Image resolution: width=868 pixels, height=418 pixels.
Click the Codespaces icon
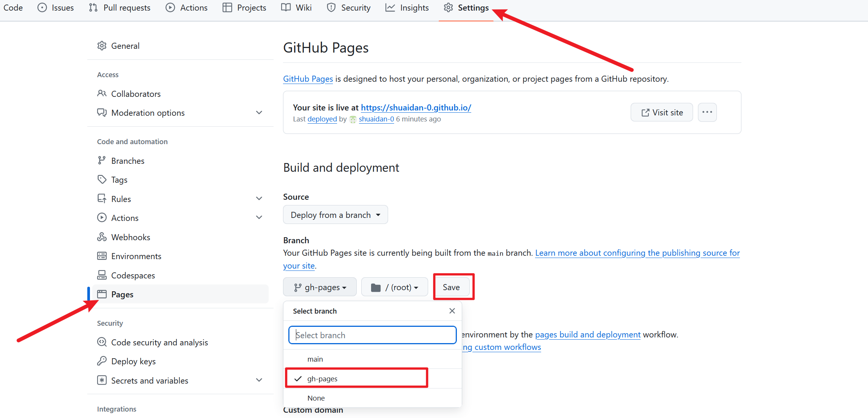[x=102, y=275]
